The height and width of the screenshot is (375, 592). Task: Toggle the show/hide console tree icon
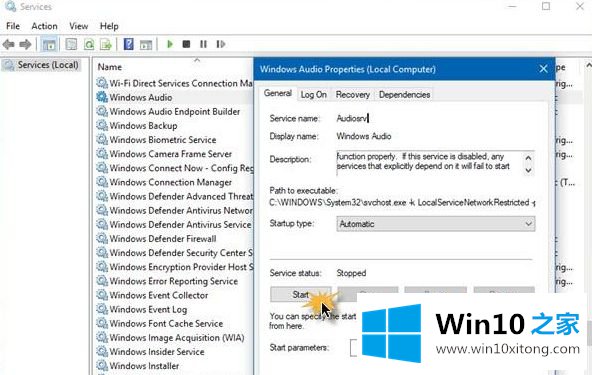tap(49, 45)
